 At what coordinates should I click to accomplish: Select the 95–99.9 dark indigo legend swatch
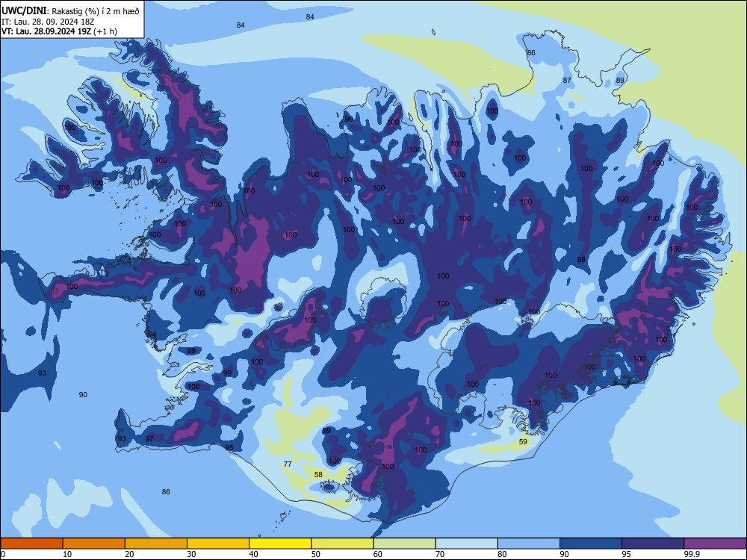click(x=653, y=544)
